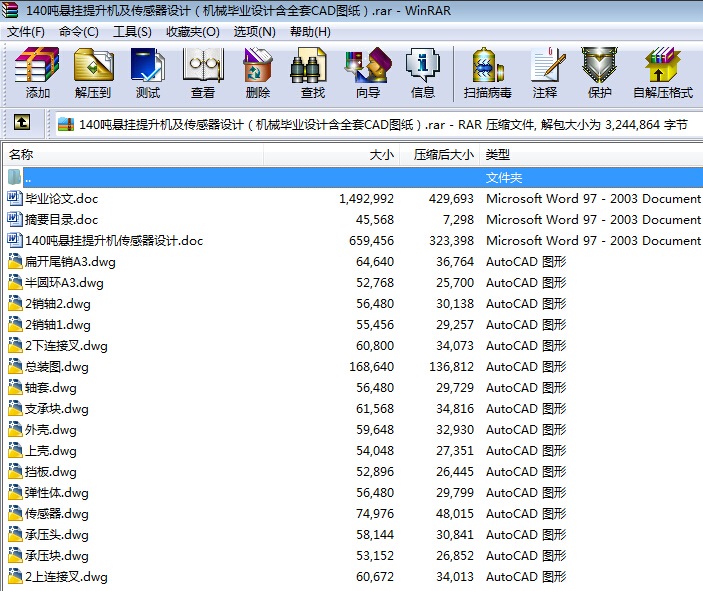Click the SFX (自解压格式) icon
This screenshot has width=703, height=591.
(663, 65)
